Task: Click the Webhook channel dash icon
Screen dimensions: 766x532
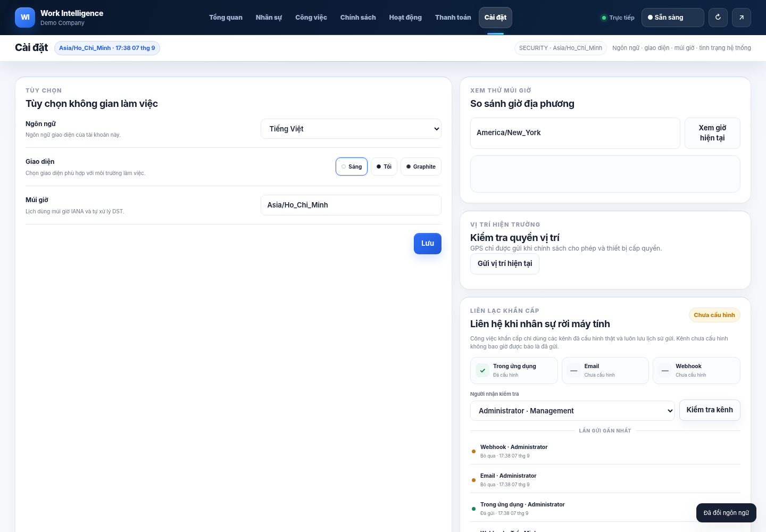Action: 665,370
